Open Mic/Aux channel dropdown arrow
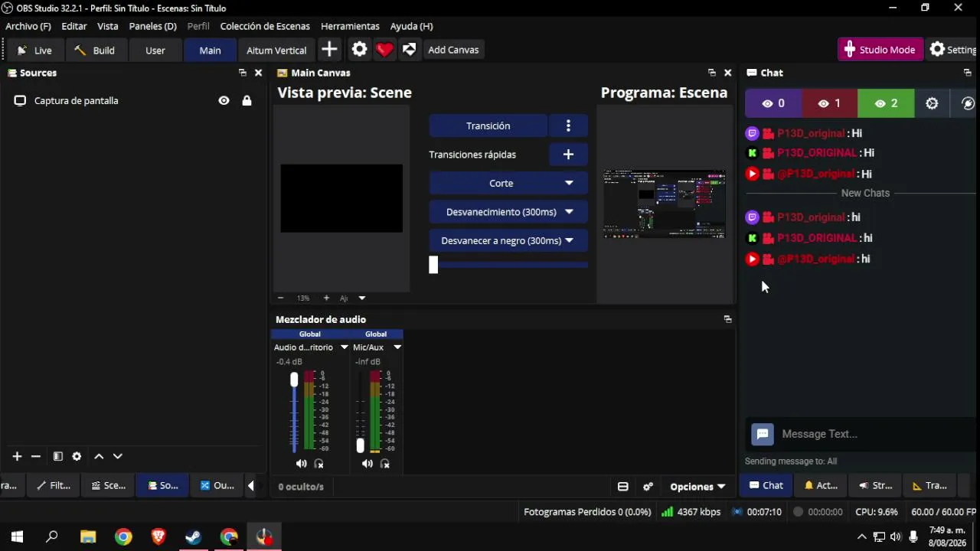The width and height of the screenshot is (980, 551). click(x=397, y=347)
